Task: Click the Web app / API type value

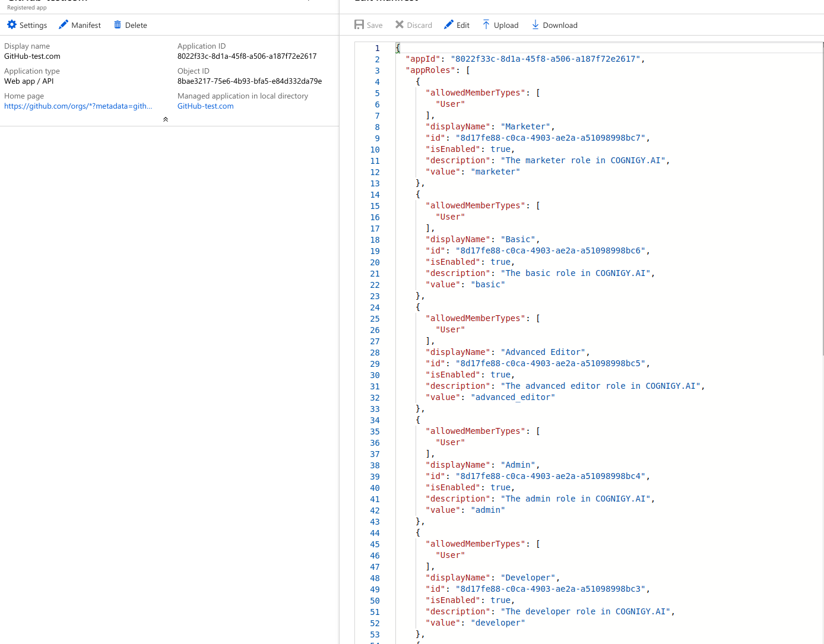Action: point(29,81)
